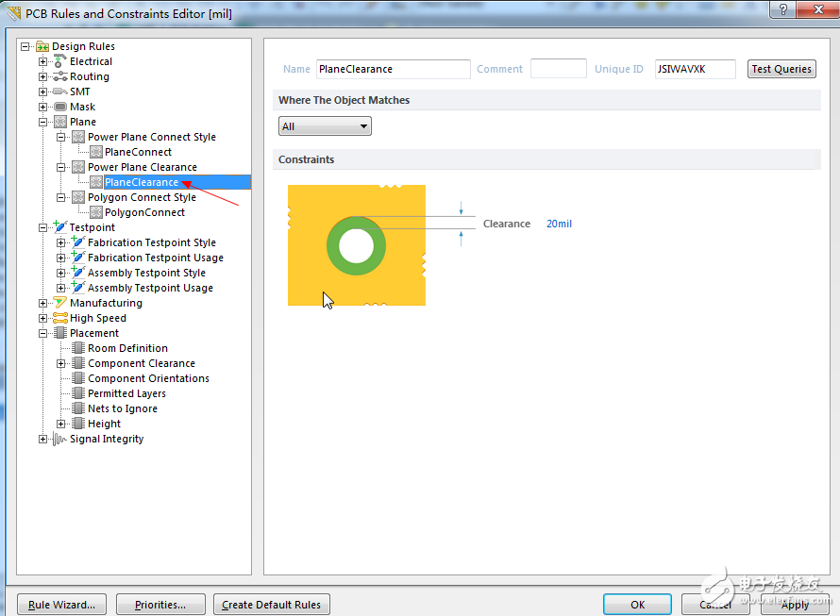Click the Power Plane Connect Style icon
The image size is (840, 616).
(x=78, y=137)
